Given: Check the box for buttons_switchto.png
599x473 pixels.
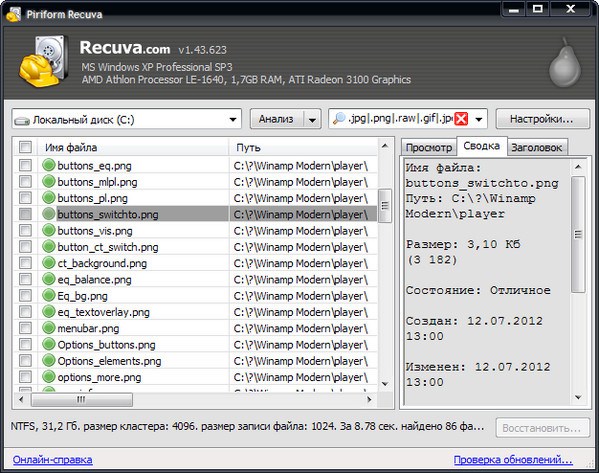Looking at the screenshot, I should 25,214.
